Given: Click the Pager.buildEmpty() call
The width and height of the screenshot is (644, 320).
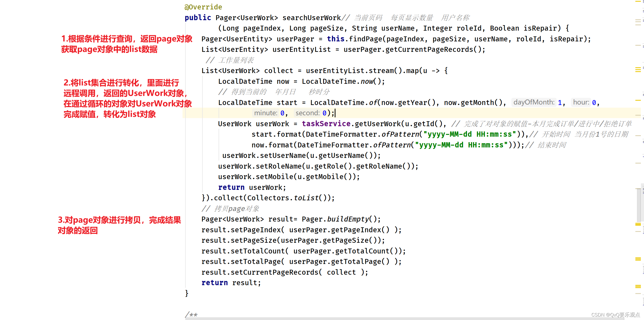Looking at the screenshot, I should click(339, 219).
